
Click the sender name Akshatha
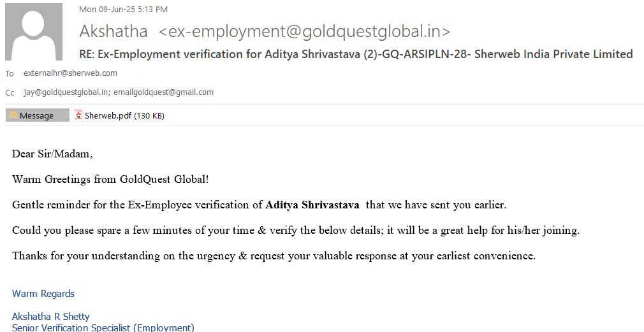[x=113, y=31]
